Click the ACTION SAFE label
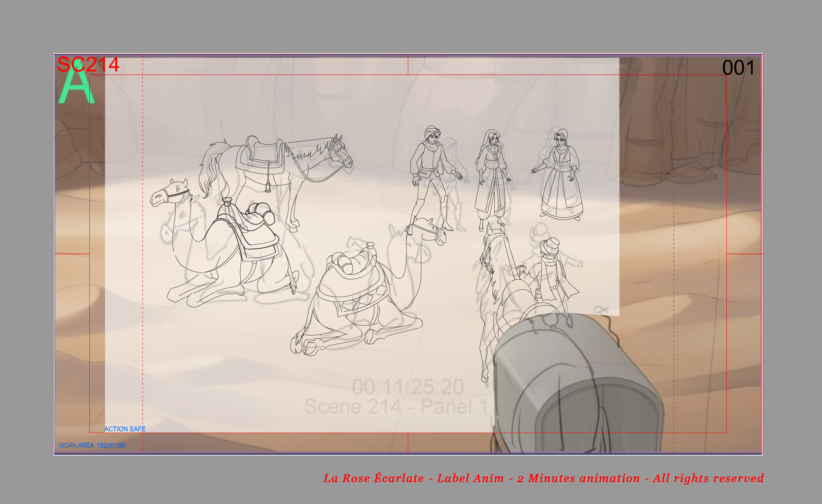Screen dimensions: 822x504 point(125,429)
